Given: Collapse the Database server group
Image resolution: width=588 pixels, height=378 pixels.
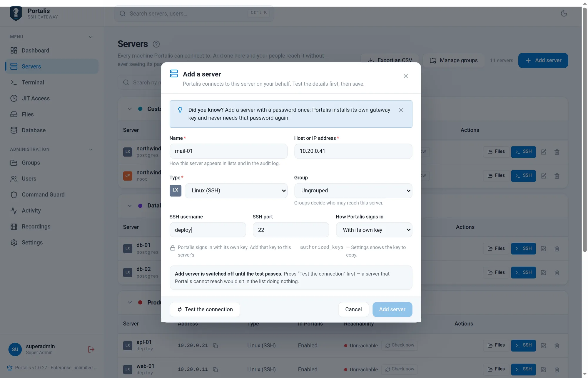Looking at the screenshot, I should (x=130, y=206).
